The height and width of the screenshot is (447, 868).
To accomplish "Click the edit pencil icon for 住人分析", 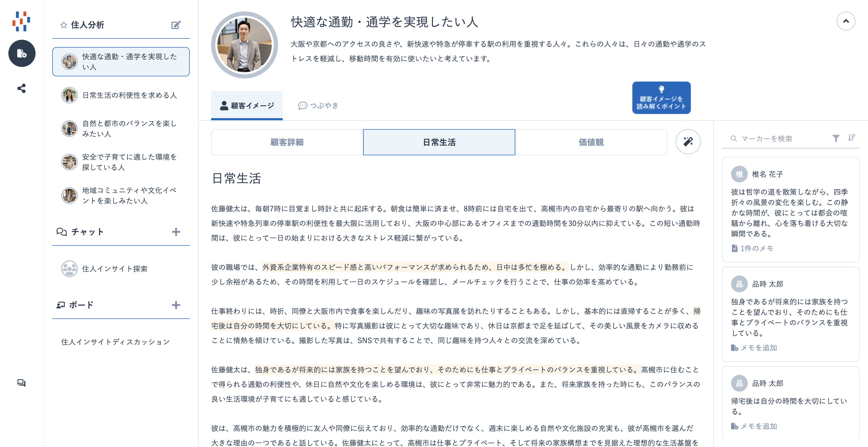I will (176, 25).
